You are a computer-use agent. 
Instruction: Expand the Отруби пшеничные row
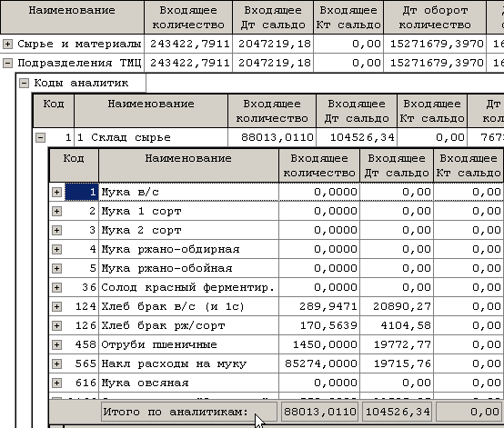pos(56,344)
